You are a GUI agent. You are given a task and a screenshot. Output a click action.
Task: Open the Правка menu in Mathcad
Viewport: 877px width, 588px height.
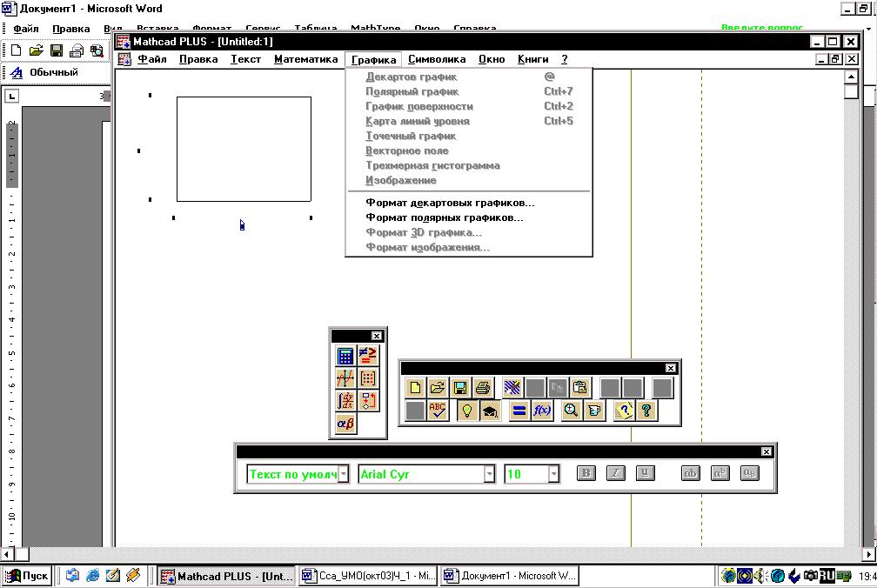pyautogui.click(x=198, y=59)
